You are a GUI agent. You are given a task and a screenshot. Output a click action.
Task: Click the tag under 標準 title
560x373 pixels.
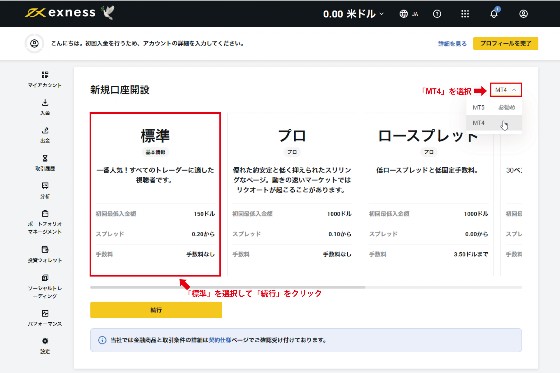coord(155,152)
